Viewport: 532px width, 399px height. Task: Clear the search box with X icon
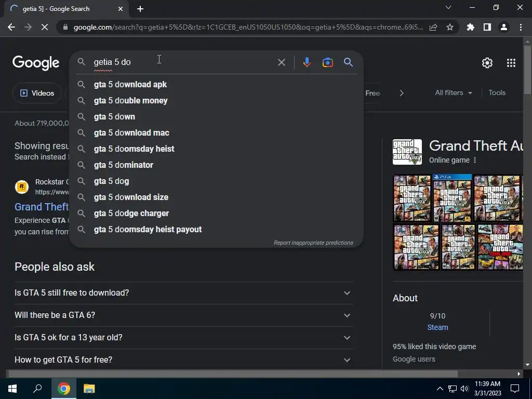(x=281, y=62)
